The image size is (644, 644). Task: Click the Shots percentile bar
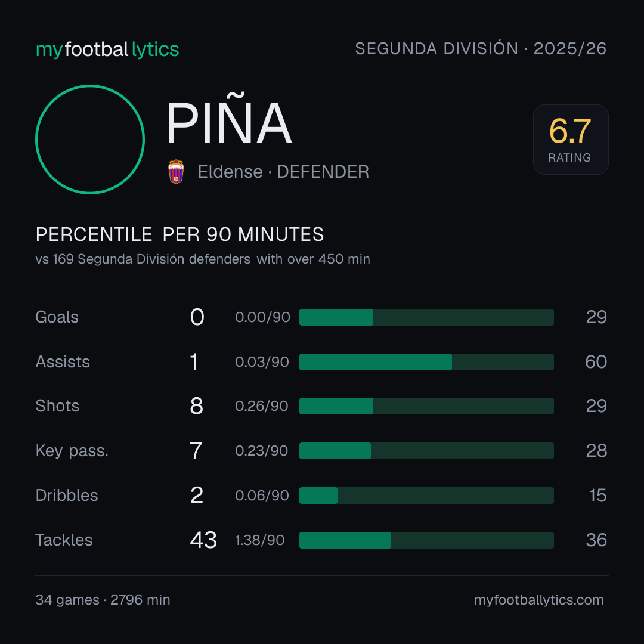[426, 406]
